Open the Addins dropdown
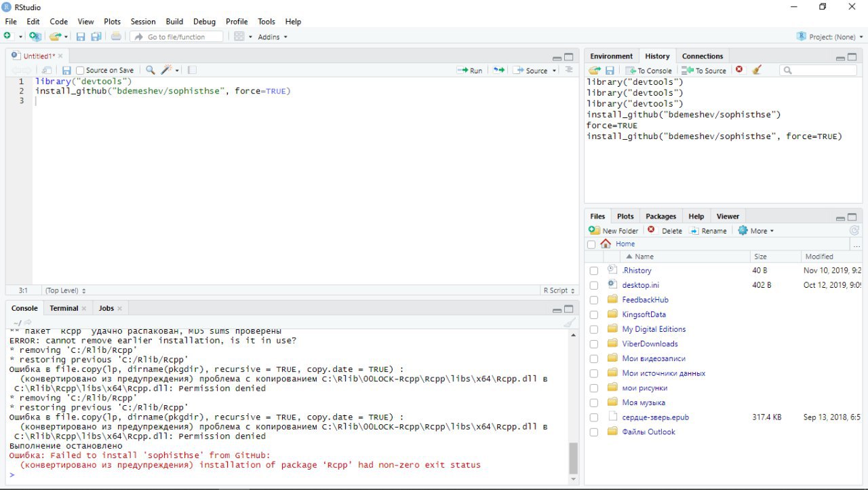 pos(273,37)
